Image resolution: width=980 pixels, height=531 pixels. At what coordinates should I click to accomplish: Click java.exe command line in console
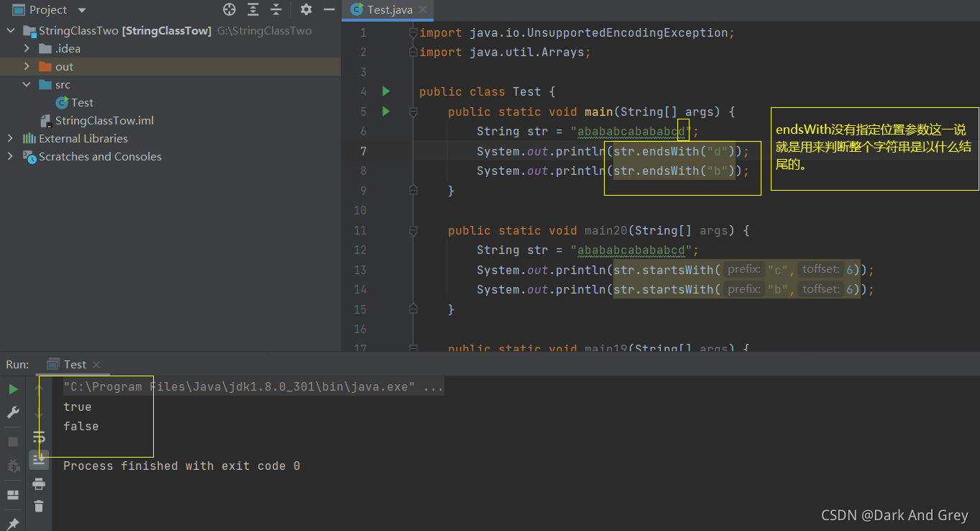253,387
